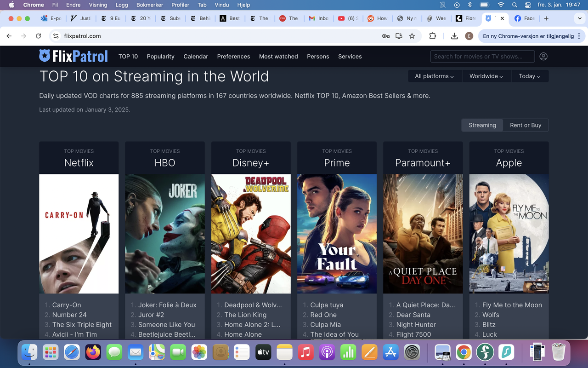
Task: Open the Trash in the Dock
Action: [559, 352]
